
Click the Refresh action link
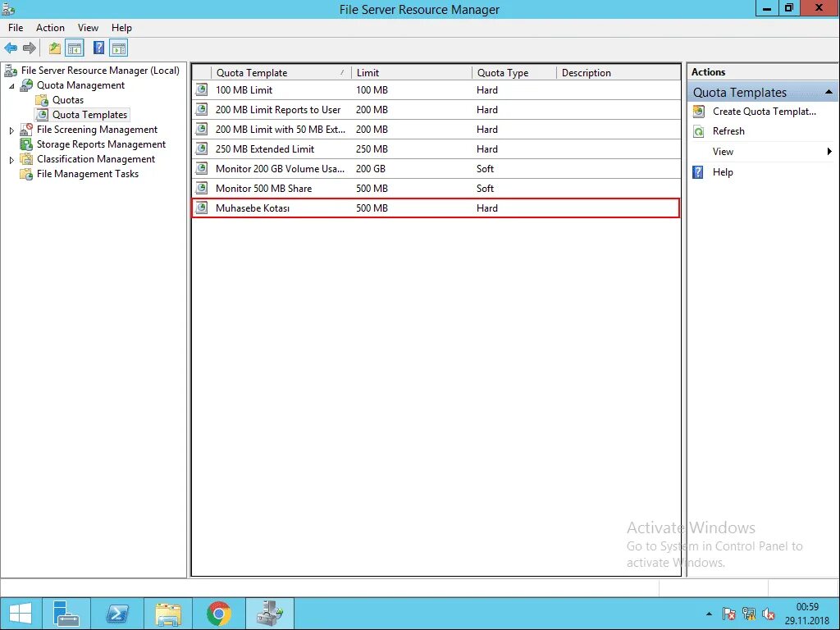pos(728,131)
